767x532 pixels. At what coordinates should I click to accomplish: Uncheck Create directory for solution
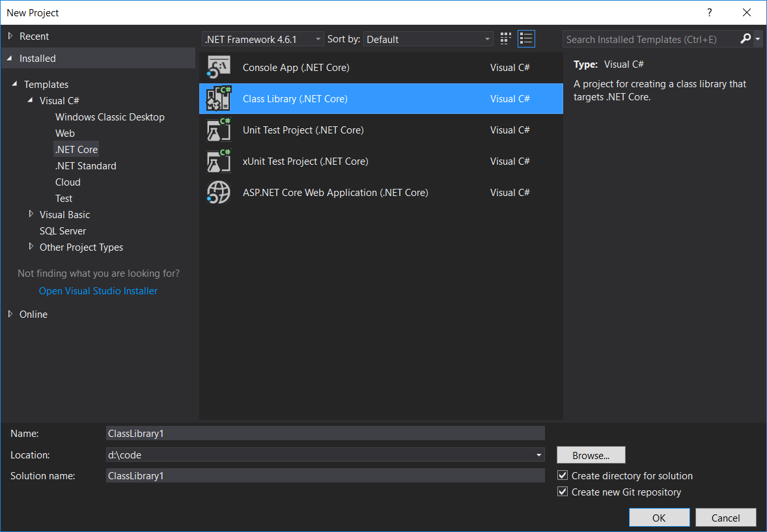(562, 475)
